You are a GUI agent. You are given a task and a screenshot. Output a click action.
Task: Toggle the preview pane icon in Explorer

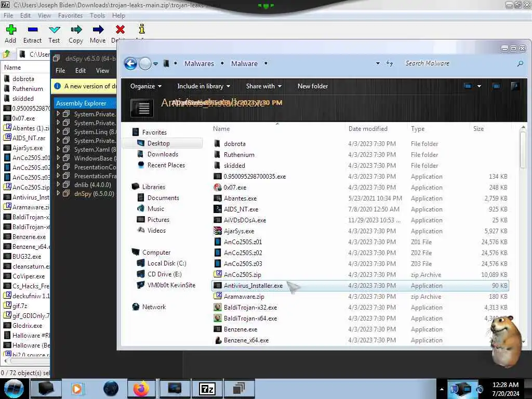coord(496,86)
